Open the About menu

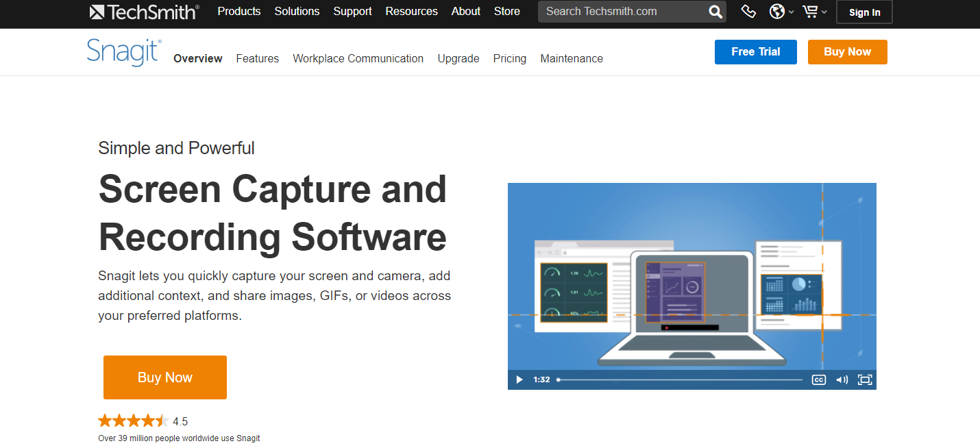pyautogui.click(x=466, y=12)
